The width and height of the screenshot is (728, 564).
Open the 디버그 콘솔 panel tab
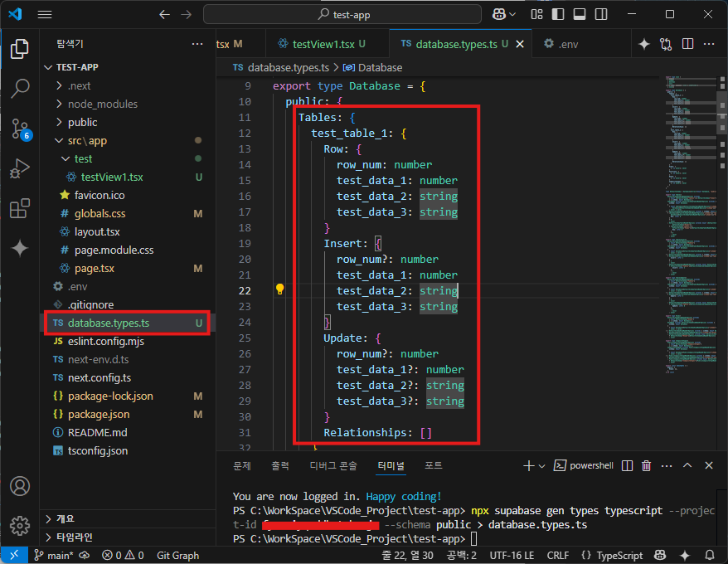pyautogui.click(x=333, y=465)
